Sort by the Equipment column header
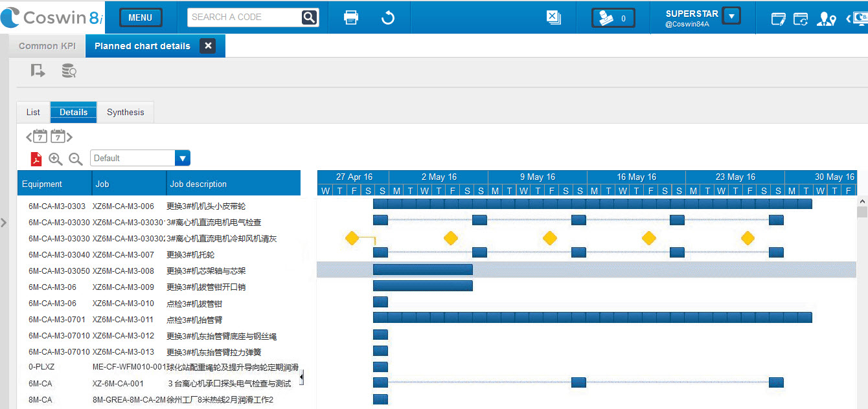This screenshot has width=868, height=409. (54, 183)
